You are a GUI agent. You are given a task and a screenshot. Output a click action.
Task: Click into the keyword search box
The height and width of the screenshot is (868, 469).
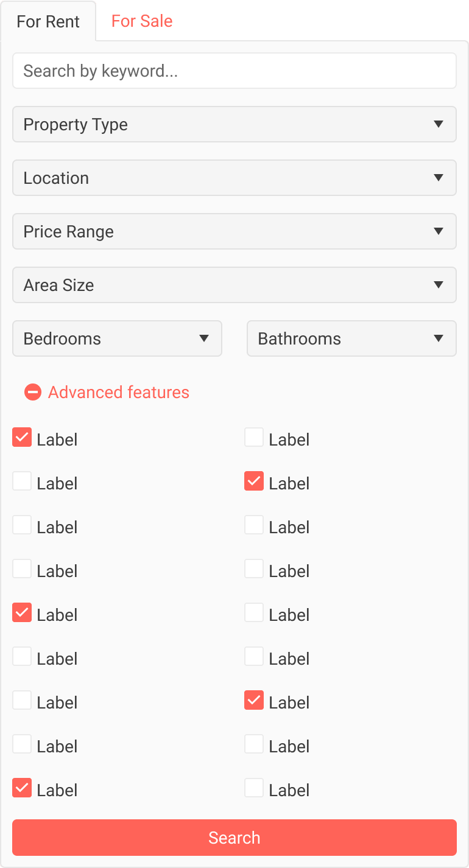click(x=234, y=71)
